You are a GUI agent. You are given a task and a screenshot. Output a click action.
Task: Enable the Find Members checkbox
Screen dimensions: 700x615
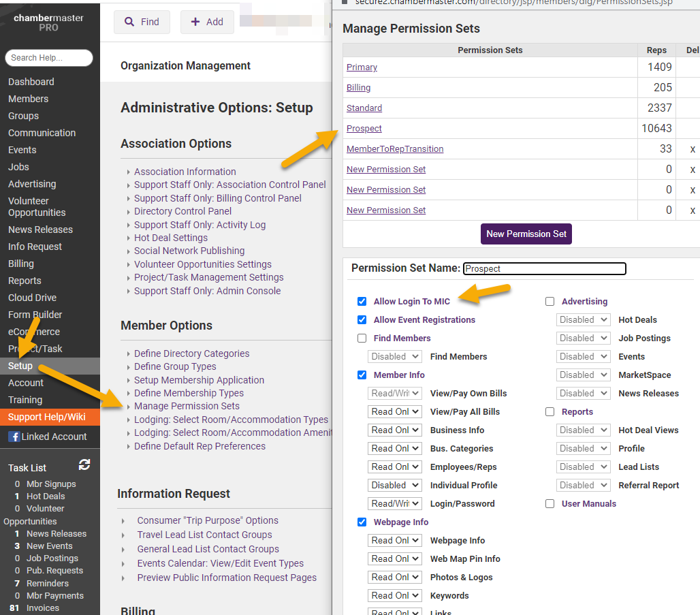click(362, 338)
